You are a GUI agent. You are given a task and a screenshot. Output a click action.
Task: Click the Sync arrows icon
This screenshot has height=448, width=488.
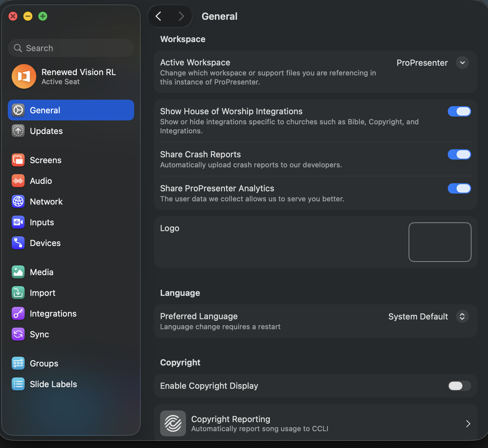click(x=18, y=334)
